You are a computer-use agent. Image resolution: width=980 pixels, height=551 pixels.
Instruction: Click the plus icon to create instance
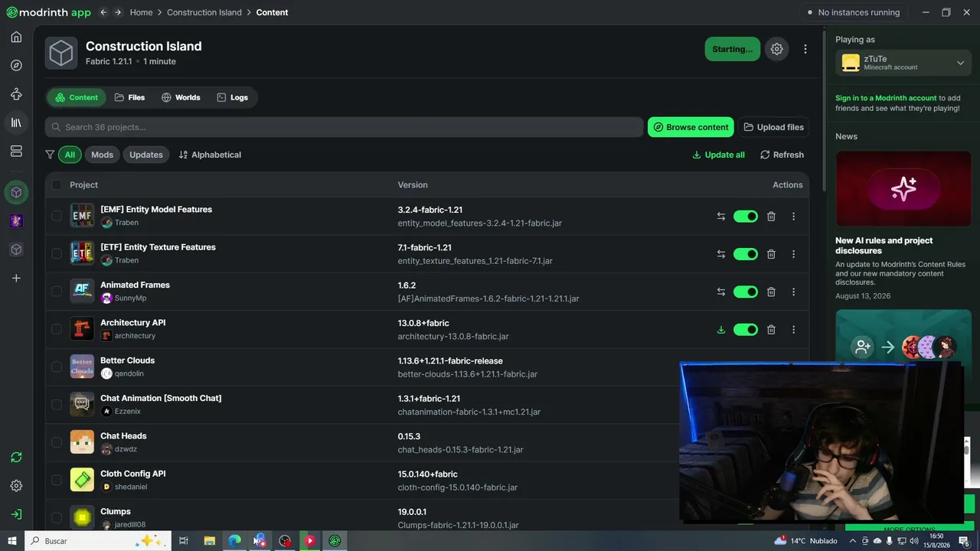click(x=16, y=278)
